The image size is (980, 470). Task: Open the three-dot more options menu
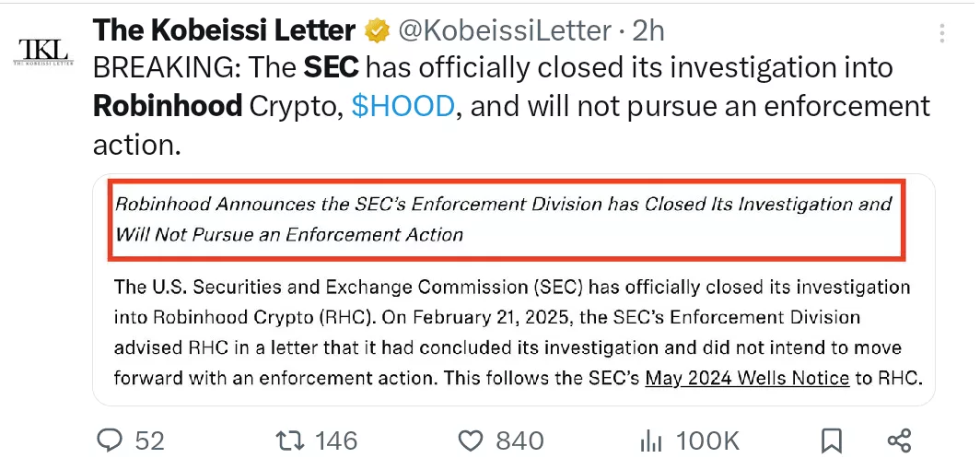click(942, 32)
